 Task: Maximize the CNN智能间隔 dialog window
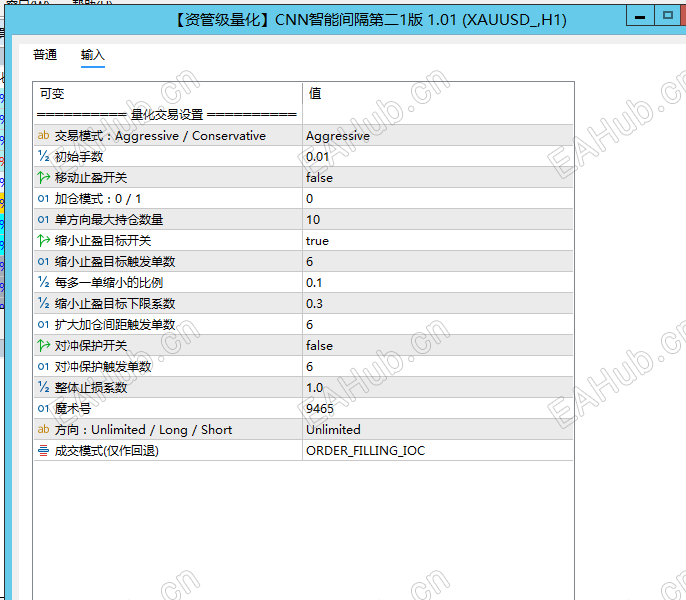click(668, 17)
